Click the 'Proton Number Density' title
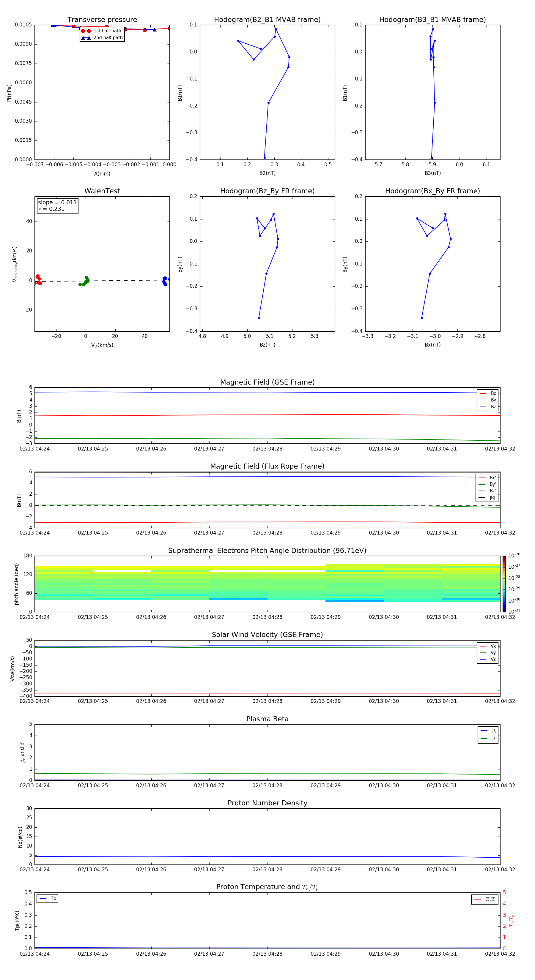 [267, 803]
